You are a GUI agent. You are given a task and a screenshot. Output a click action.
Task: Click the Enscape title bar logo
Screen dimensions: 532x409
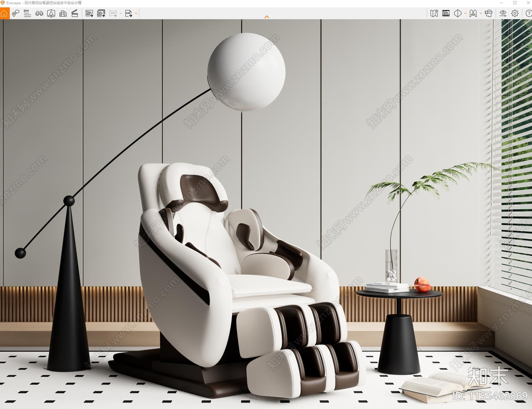pyautogui.click(x=3, y=3)
